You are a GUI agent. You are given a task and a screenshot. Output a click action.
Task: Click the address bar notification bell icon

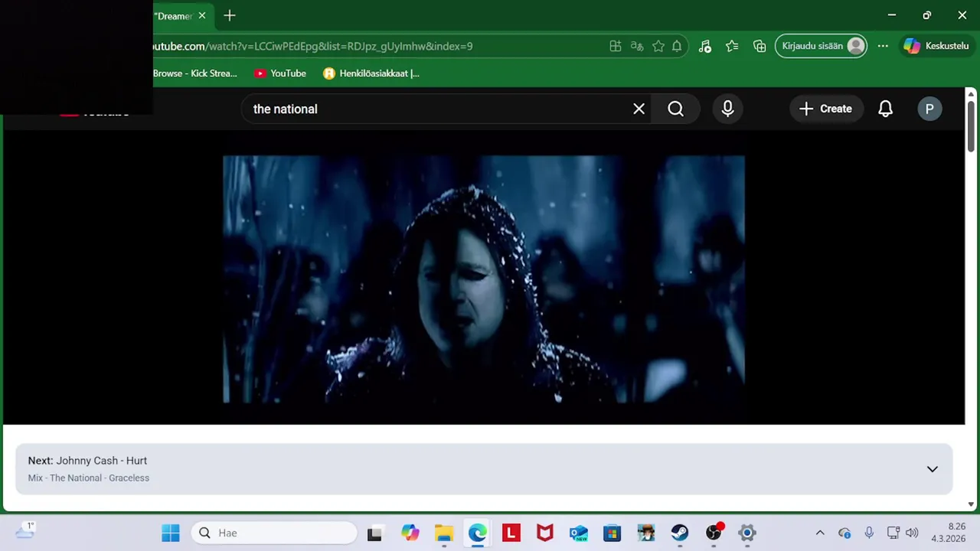(677, 46)
